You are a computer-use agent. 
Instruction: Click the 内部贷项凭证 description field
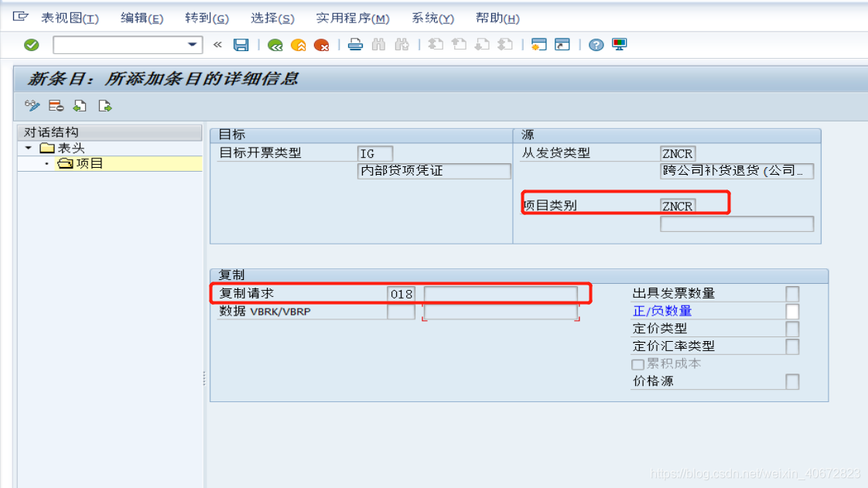tap(434, 171)
